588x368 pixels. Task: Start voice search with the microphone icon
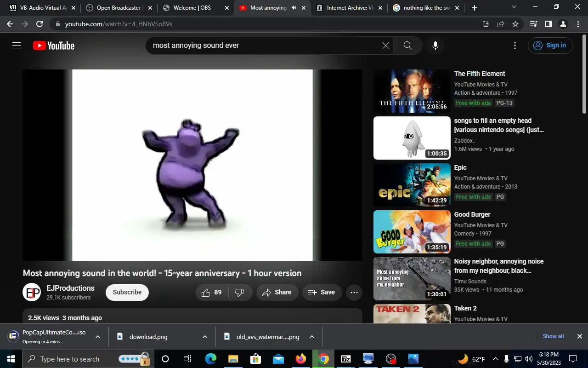point(435,45)
